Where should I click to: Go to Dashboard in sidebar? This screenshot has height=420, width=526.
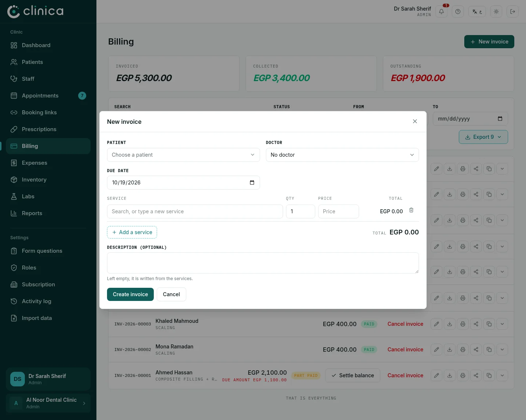[x=48, y=45]
